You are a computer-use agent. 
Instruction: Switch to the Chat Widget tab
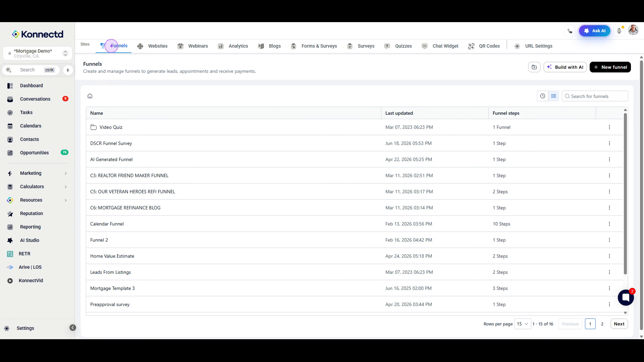pos(440,46)
